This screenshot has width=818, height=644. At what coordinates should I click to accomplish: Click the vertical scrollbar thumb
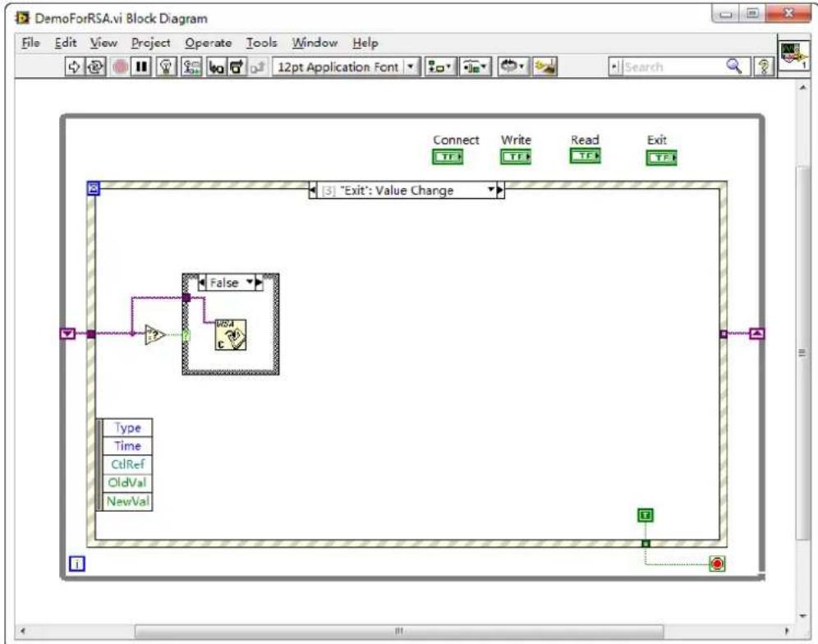click(x=803, y=352)
